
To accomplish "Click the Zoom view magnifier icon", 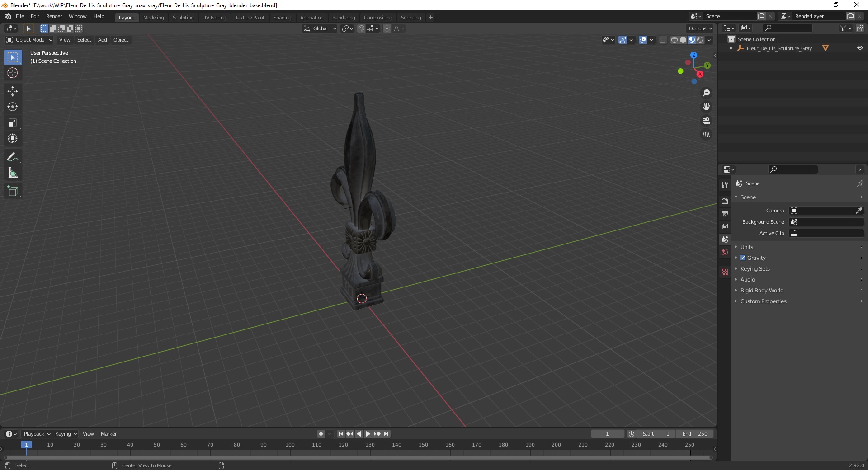I will coord(706,93).
